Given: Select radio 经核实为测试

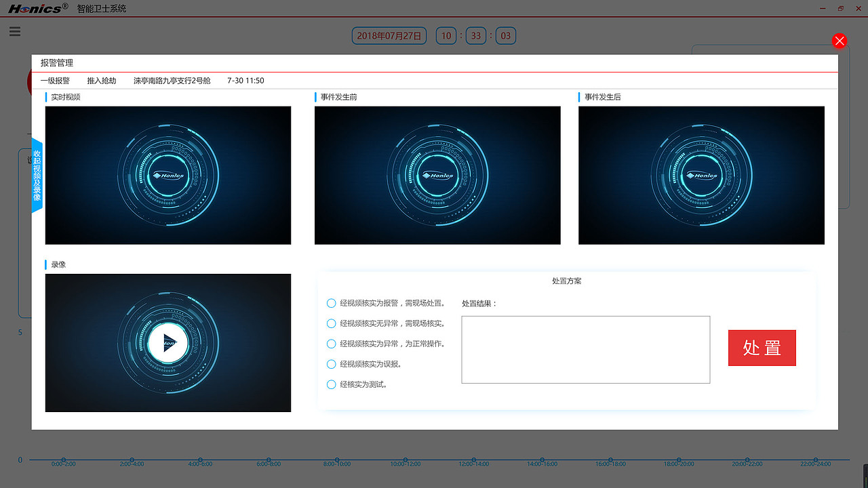Looking at the screenshot, I should (x=332, y=384).
